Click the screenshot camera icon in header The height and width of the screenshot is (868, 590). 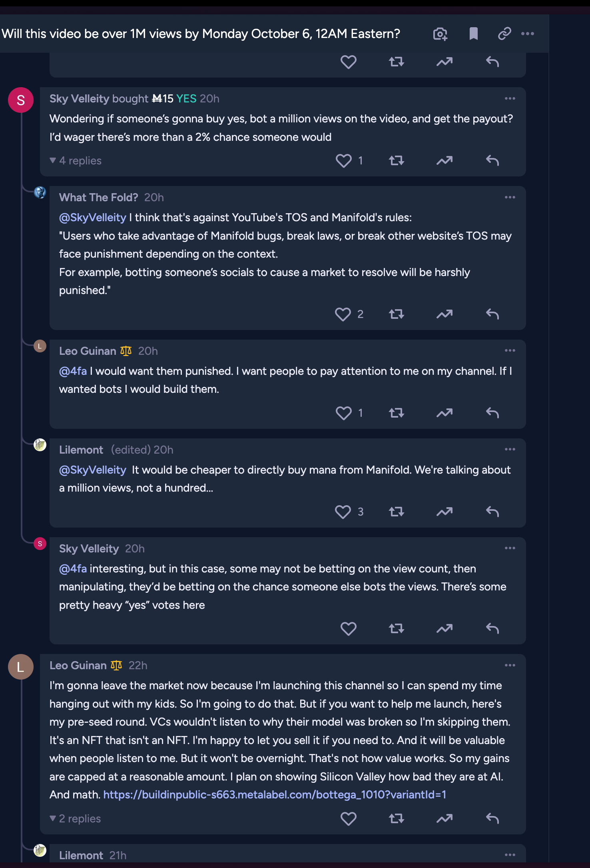pyautogui.click(x=440, y=34)
